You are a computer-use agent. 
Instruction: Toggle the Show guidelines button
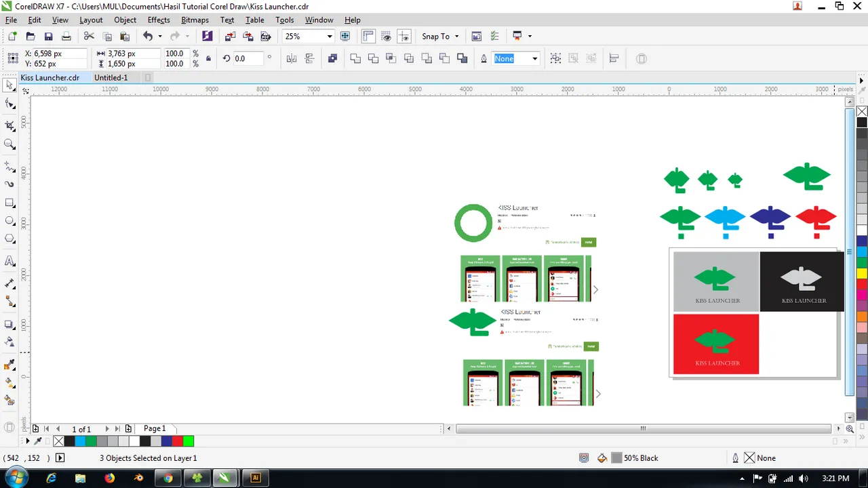click(404, 37)
